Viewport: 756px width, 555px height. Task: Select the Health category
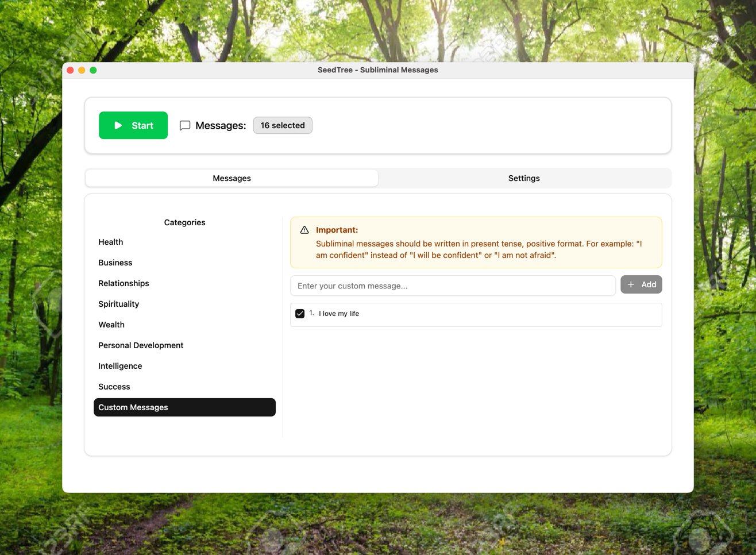click(111, 242)
